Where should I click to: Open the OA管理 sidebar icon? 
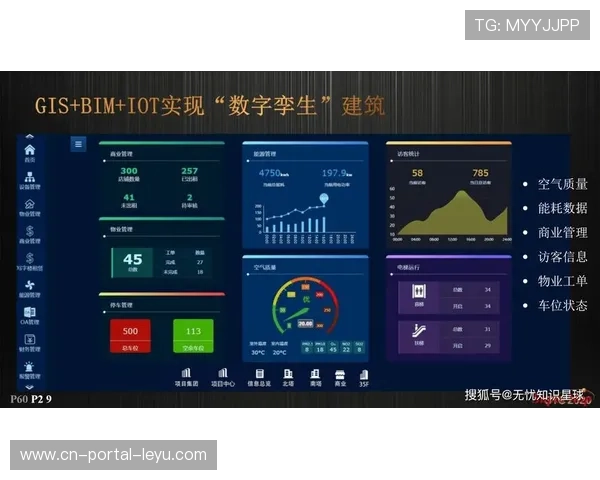(29, 313)
